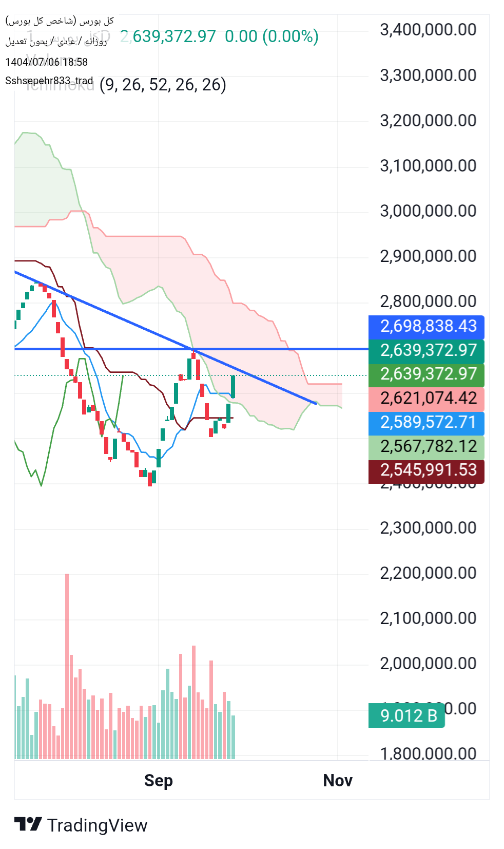The width and height of the screenshot is (504, 849).
Task: Click the 3,400,000.00 price axis label
Action: (428, 30)
